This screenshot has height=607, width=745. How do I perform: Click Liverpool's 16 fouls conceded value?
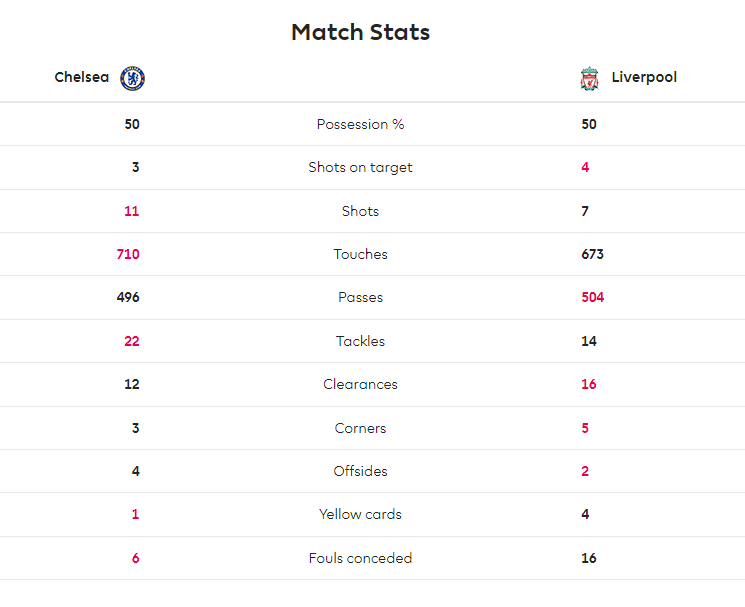tap(589, 558)
